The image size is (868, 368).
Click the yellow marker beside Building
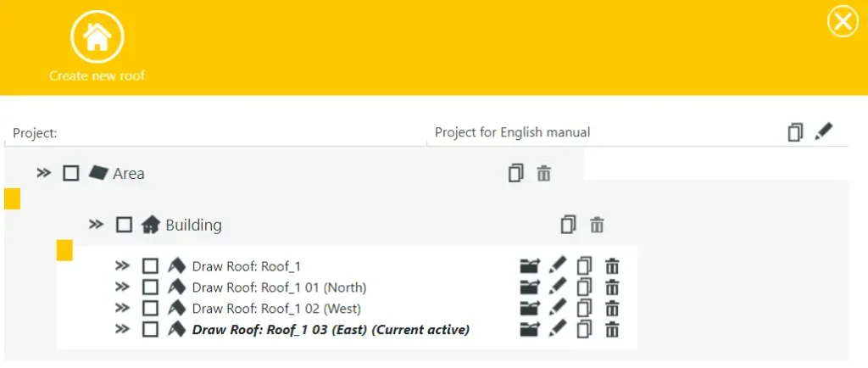coord(64,250)
